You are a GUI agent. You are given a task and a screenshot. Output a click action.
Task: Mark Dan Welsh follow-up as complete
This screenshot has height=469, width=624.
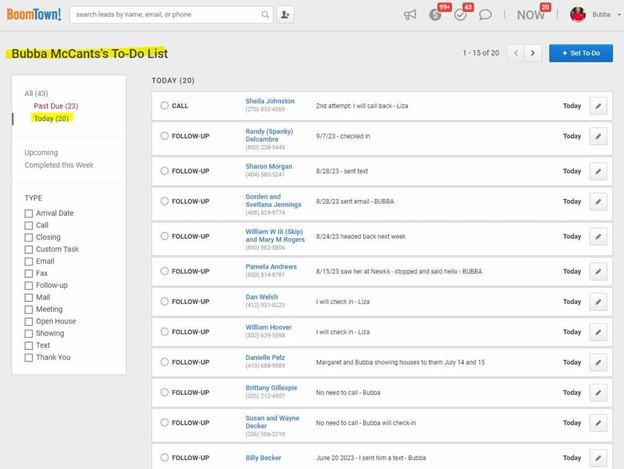[x=164, y=301]
